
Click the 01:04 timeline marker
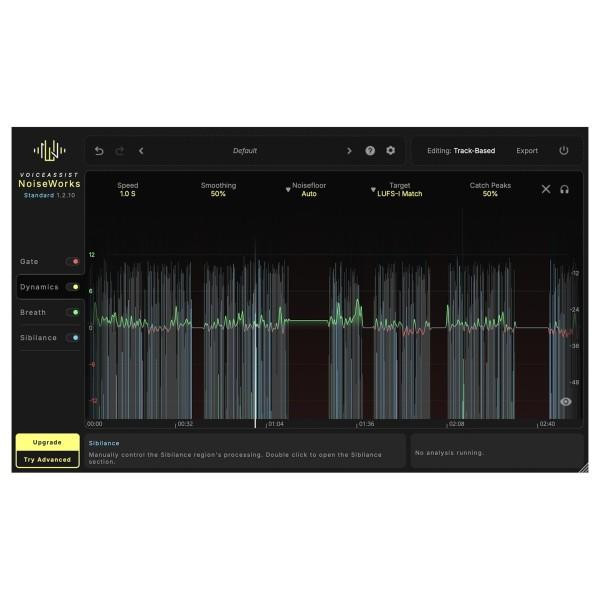coord(276,424)
